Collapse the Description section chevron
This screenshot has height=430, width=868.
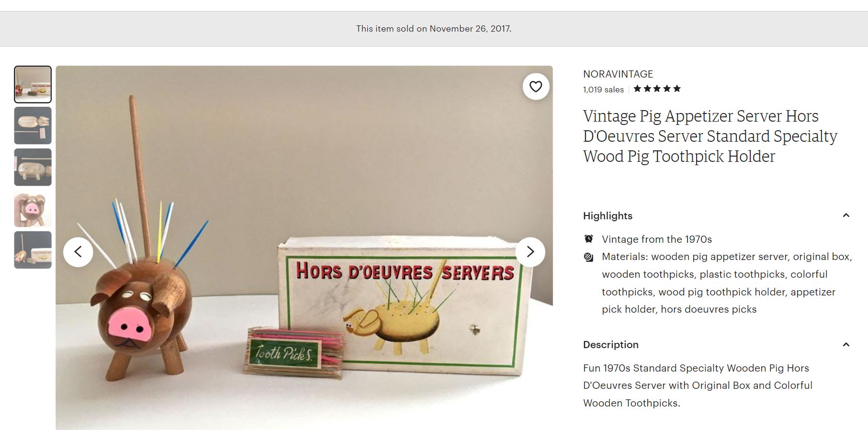click(846, 344)
